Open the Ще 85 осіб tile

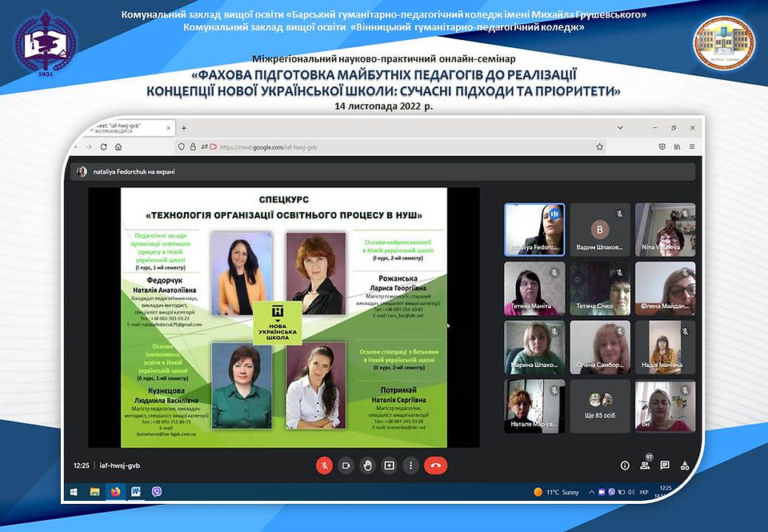point(600,406)
